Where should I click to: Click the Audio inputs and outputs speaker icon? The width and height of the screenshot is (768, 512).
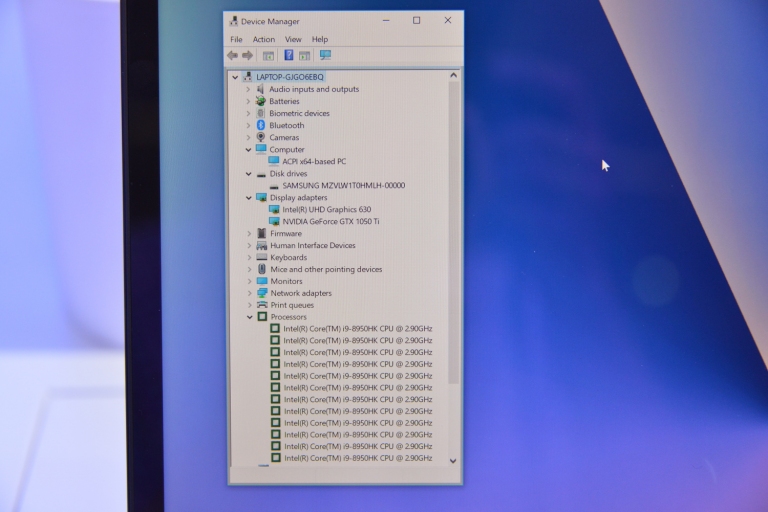pos(261,89)
